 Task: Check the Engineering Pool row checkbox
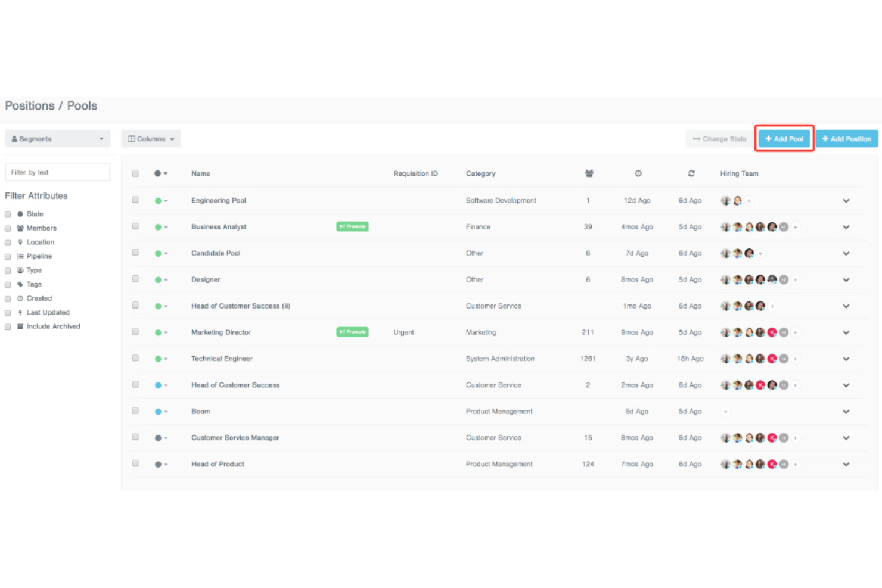point(135,200)
